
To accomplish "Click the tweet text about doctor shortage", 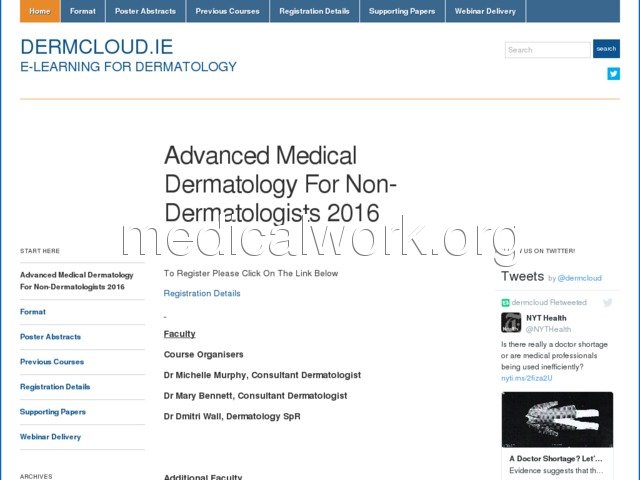I will pyautogui.click(x=554, y=356).
